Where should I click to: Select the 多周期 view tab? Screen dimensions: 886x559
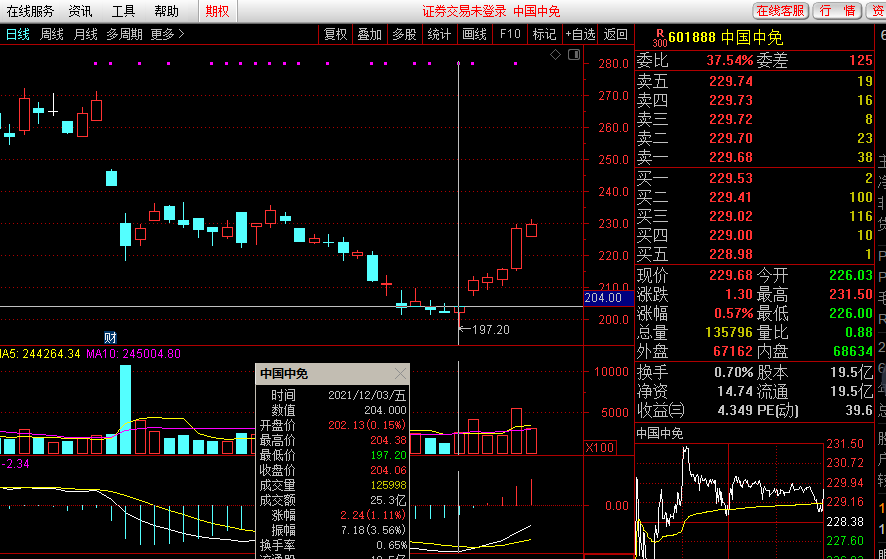coord(124,34)
